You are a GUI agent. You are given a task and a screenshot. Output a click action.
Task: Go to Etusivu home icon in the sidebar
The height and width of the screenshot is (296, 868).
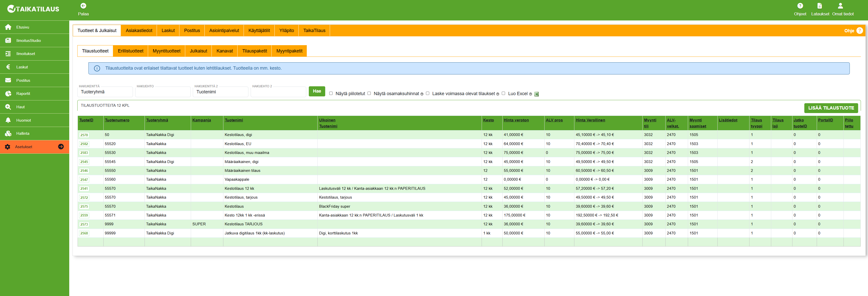coord(8,27)
